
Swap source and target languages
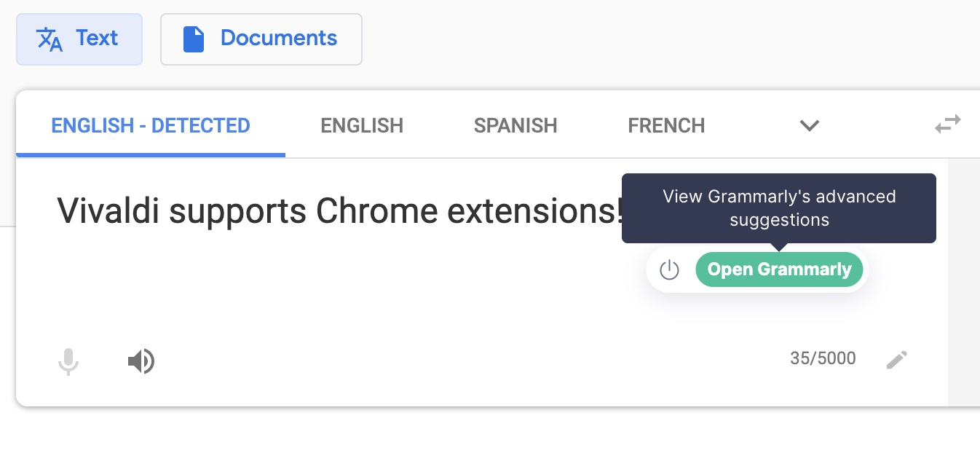tap(948, 125)
